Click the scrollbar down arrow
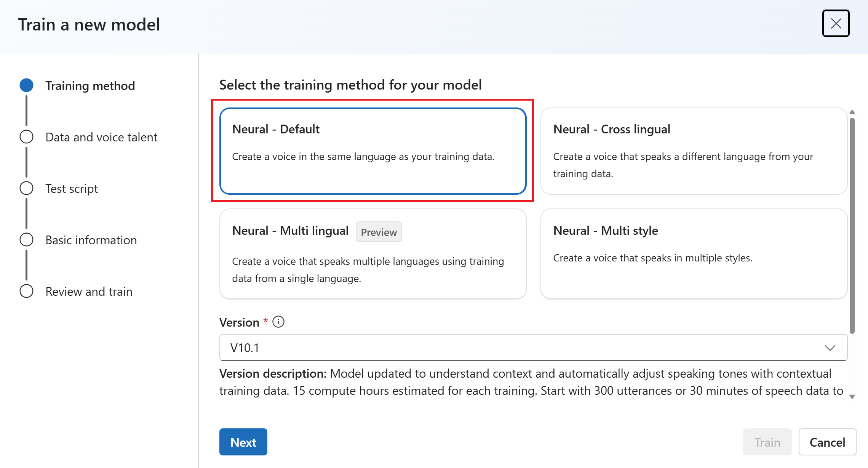 pos(852,397)
